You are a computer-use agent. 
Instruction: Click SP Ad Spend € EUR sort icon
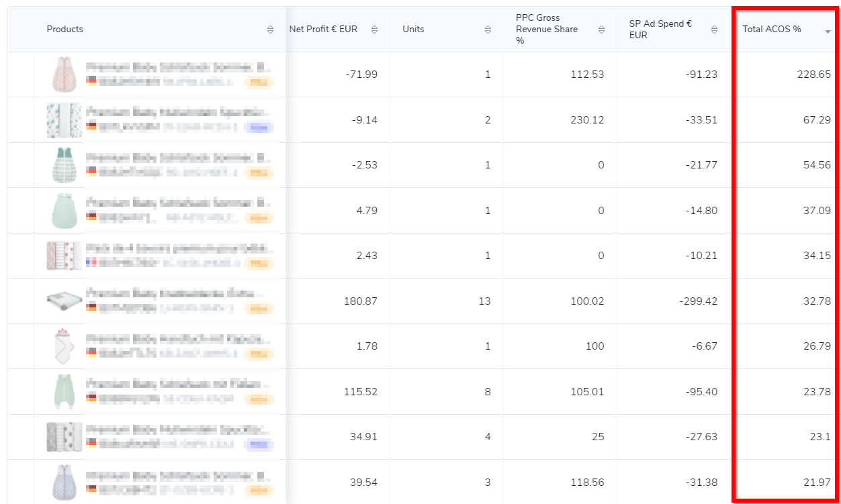point(714,30)
